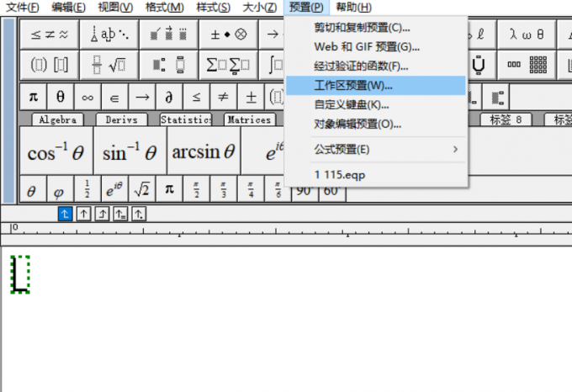The height and width of the screenshot is (392, 572).
Task: Open the 文件(F) menu
Action: click(23, 8)
